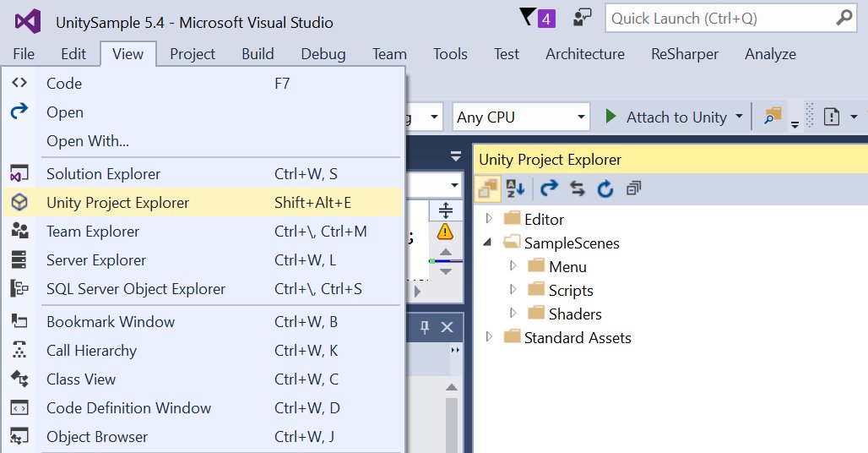Viewport: 868px width, 453px height.
Task: Click the scrollbar up arrow in lower panel
Action: (452, 387)
